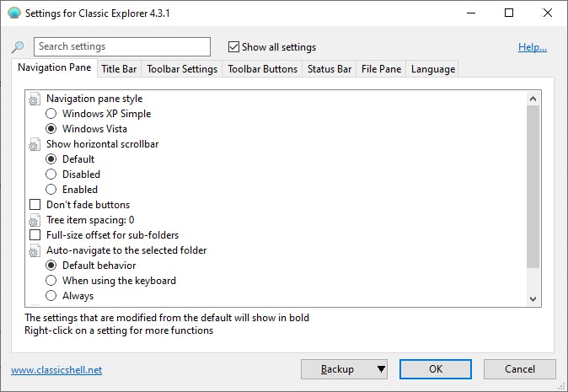Switch to the Title Bar tab
568x392 pixels.
[119, 69]
